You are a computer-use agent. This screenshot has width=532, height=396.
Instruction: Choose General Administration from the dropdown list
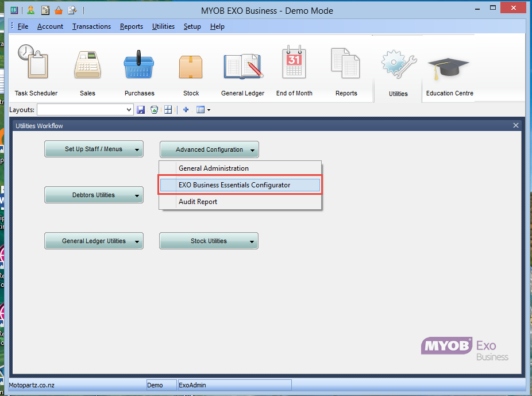tap(240, 168)
